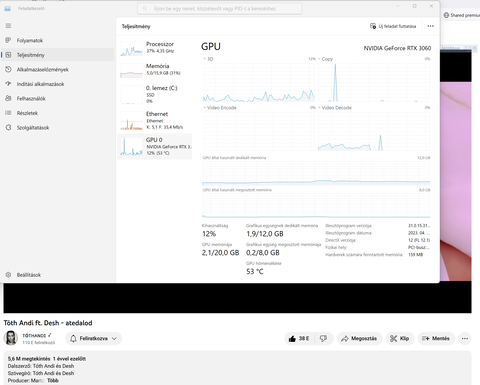This screenshot has width=480, height=385.
Task: Open Beállítások at the sidebar bottom
Action: click(57, 275)
